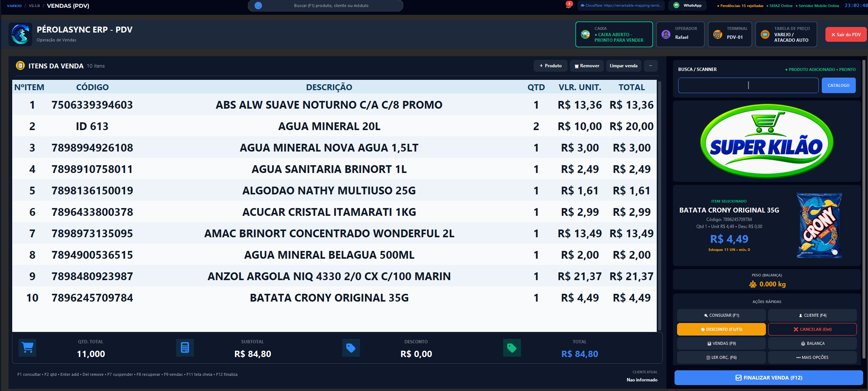Click FINALIZAR VENDA (F12) button
This screenshot has height=391, width=868.
pyautogui.click(x=768, y=378)
